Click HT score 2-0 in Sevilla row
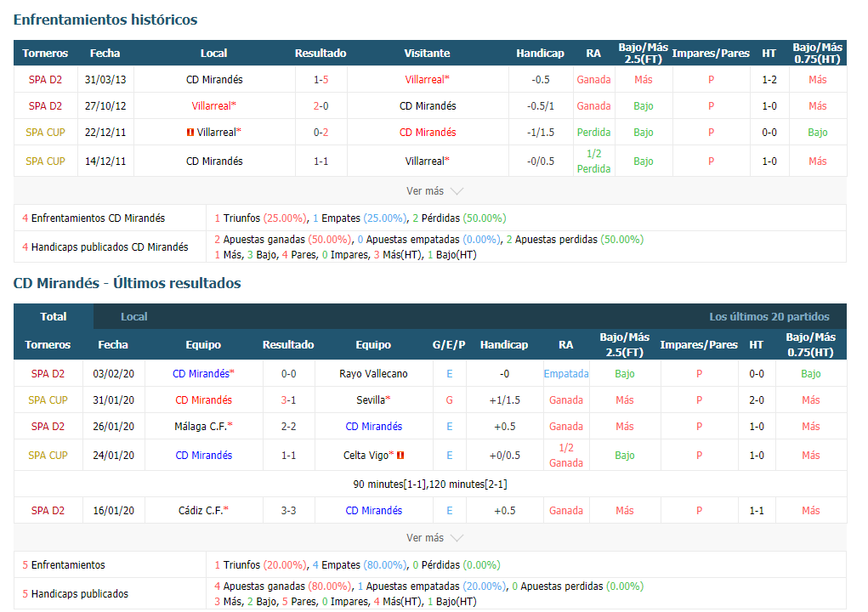Image resolution: width=868 pixels, height=612 pixels. 756,400
